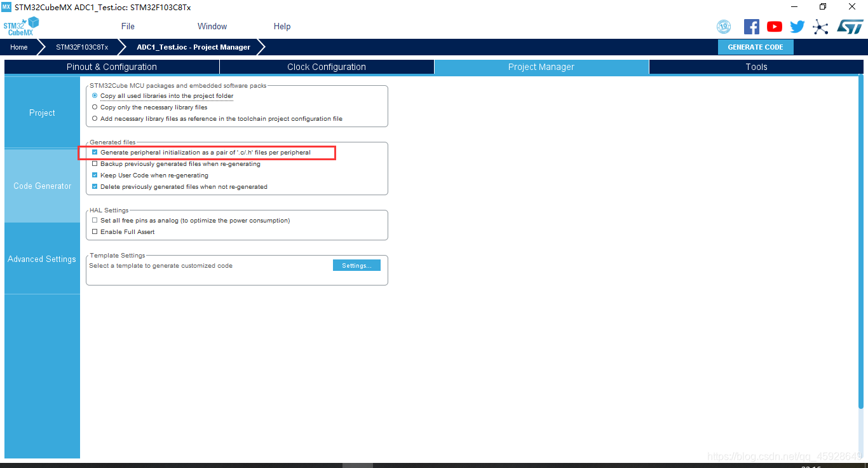Go to Home breadcrumb
868x468 pixels.
click(19, 47)
